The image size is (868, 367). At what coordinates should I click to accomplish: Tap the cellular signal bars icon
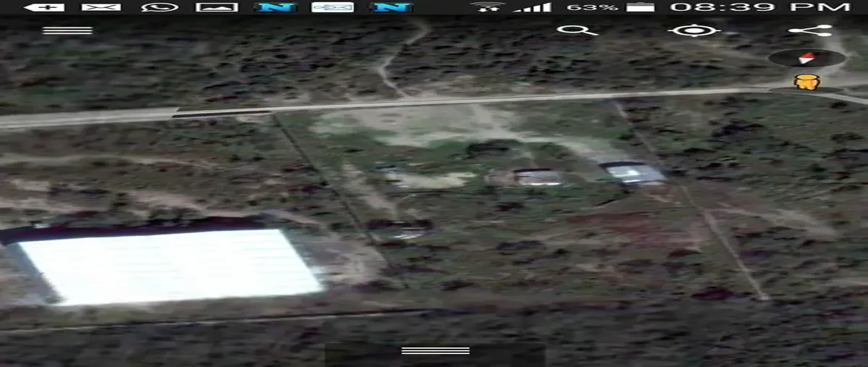tap(532, 7)
